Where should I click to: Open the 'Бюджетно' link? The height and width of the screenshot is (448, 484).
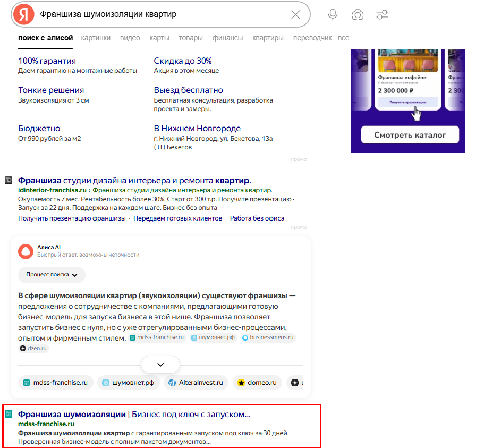coord(39,129)
